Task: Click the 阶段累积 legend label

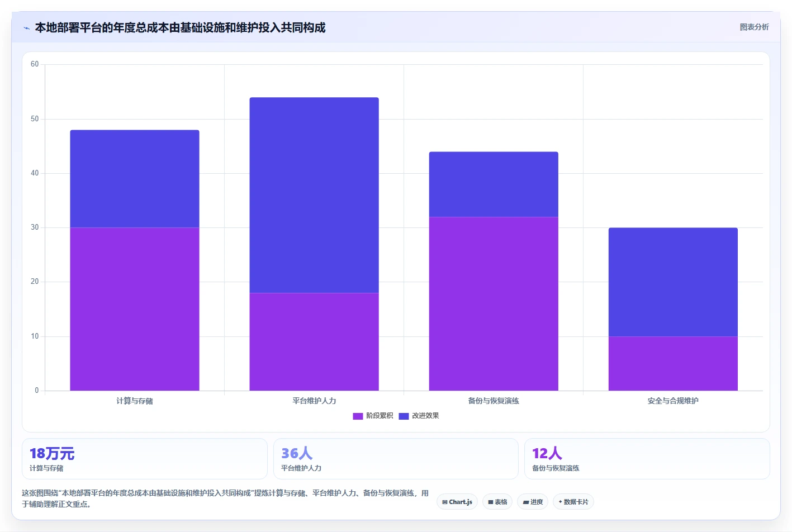Action: (x=380, y=416)
